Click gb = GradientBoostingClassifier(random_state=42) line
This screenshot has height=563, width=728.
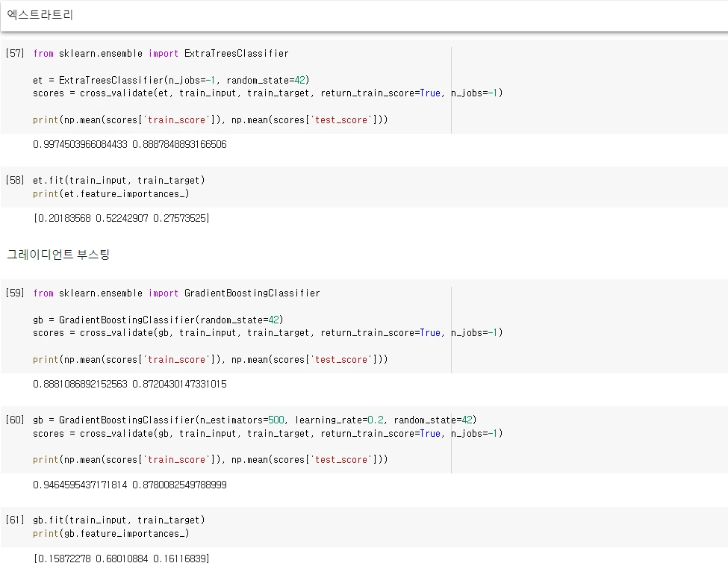pyautogui.click(x=158, y=320)
